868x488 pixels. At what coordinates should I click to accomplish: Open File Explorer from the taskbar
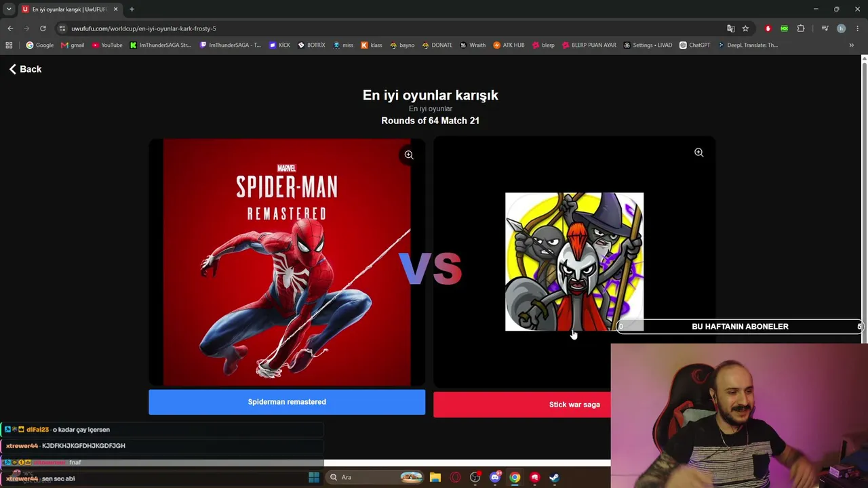[x=435, y=477]
